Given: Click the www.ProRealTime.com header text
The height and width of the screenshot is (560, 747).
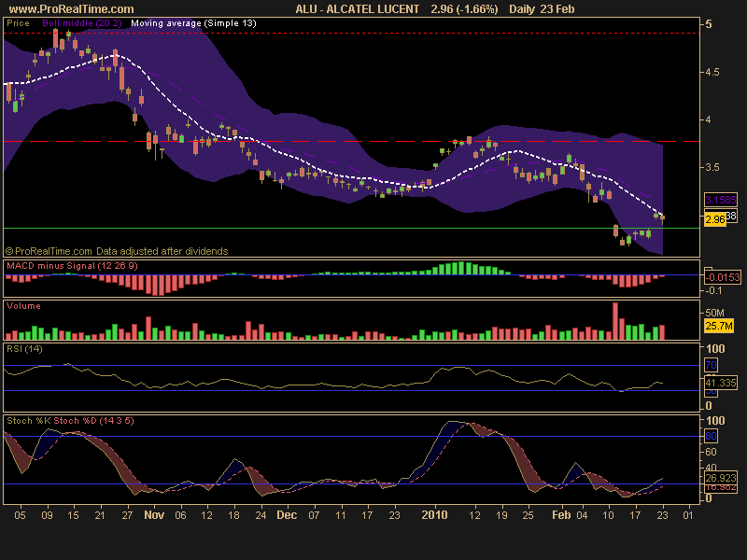Looking at the screenshot, I should click(x=72, y=9).
